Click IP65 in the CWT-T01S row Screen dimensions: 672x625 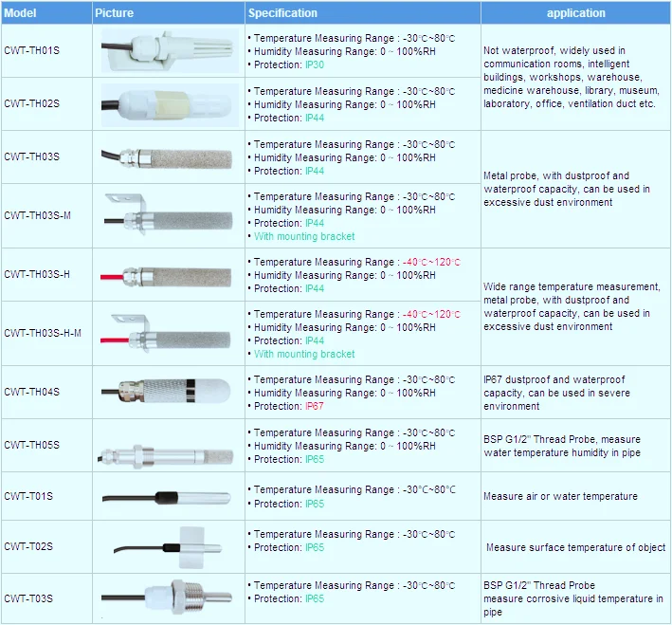coord(315,504)
